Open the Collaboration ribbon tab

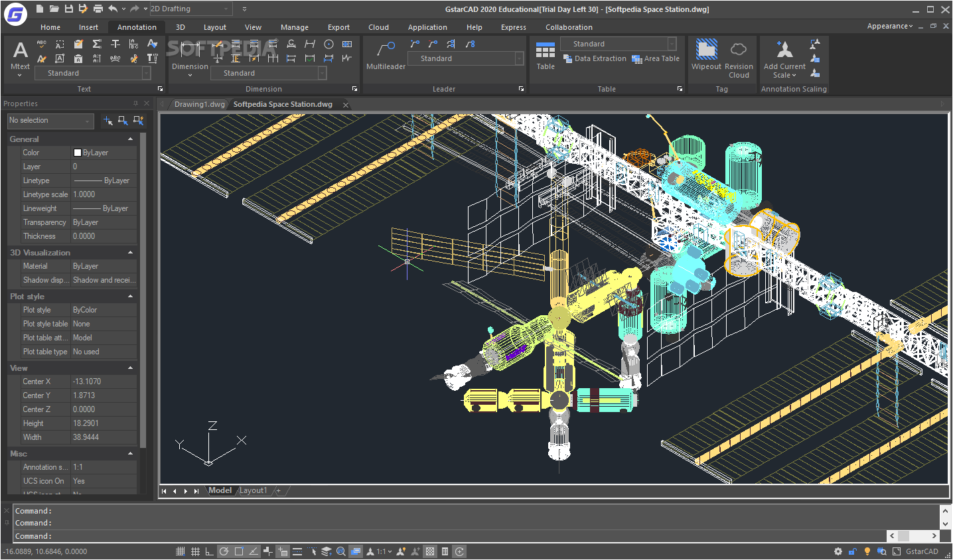(x=569, y=27)
